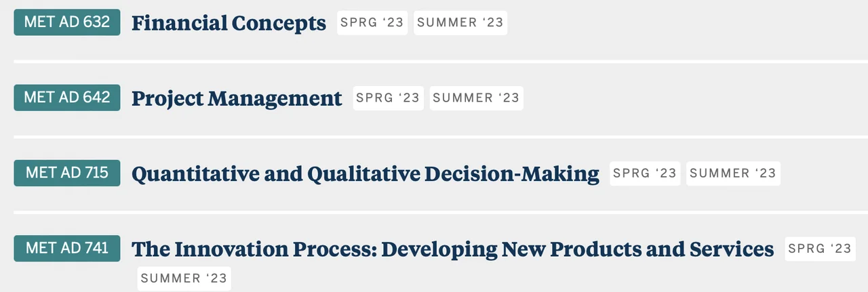Pick SUMMER '23 tag for Decision-Making course

coord(733,173)
